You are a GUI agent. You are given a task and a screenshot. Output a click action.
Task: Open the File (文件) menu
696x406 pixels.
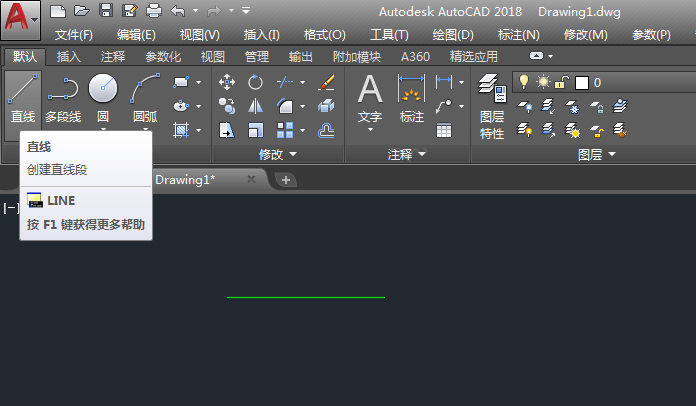[74, 35]
